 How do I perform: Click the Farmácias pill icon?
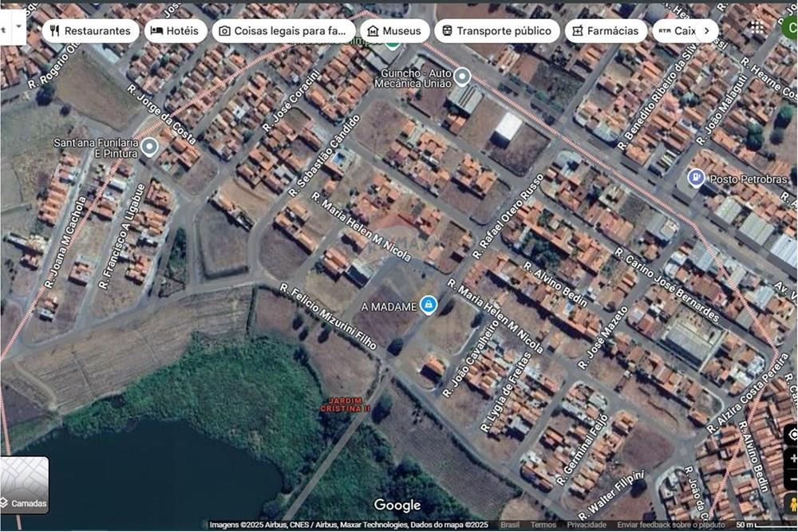(x=576, y=30)
